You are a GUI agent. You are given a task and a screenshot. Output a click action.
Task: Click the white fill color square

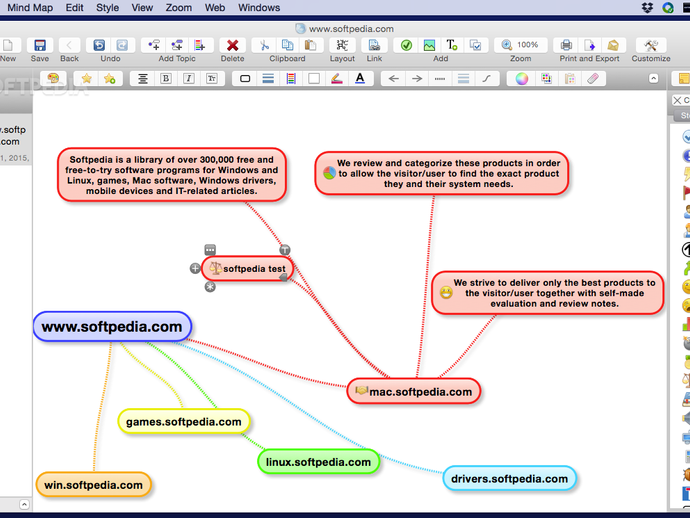click(314, 78)
